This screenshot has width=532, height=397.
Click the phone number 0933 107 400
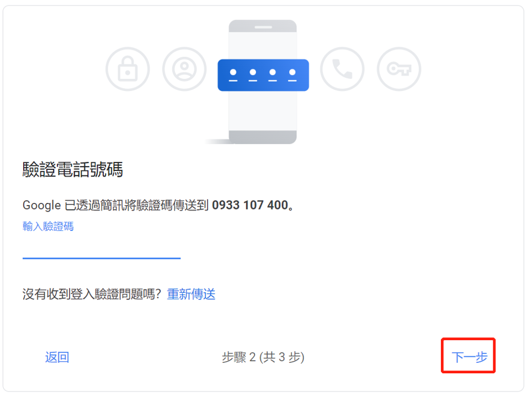click(x=250, y=205)
